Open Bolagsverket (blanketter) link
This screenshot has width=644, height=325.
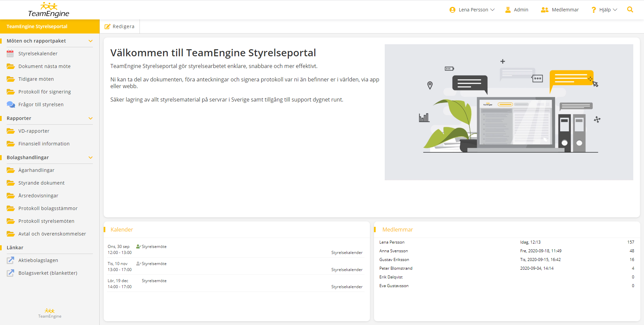[48, 273]
